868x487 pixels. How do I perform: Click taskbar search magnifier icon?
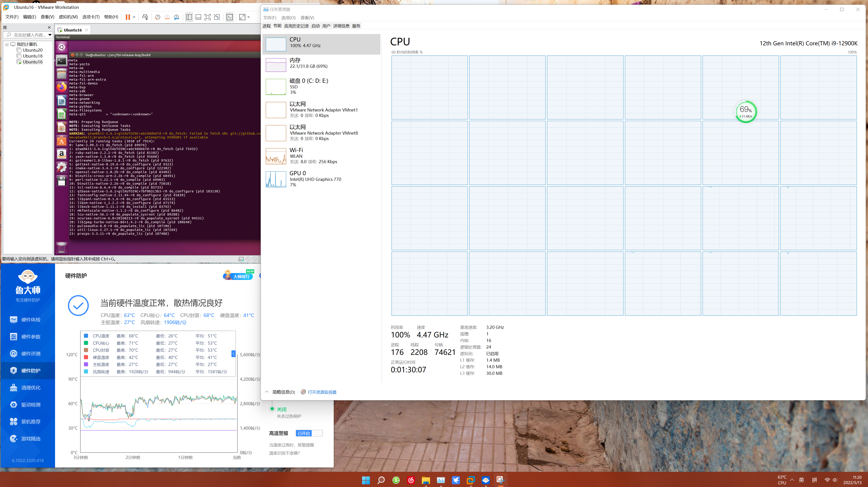(x=381, y=480)
